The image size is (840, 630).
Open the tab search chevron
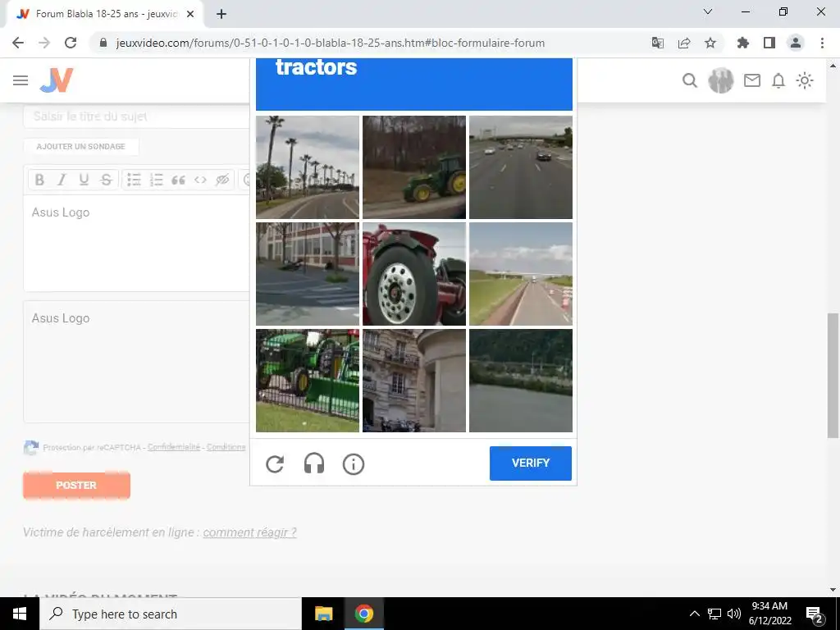[708, 11]
